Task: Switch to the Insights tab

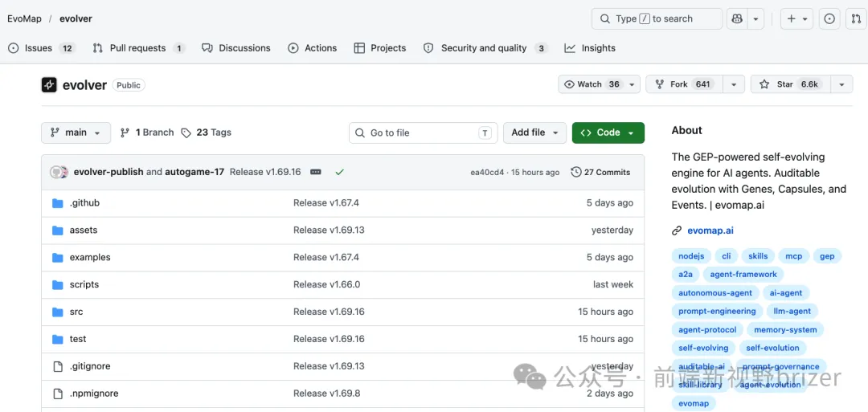Action: tap(590, 48)
